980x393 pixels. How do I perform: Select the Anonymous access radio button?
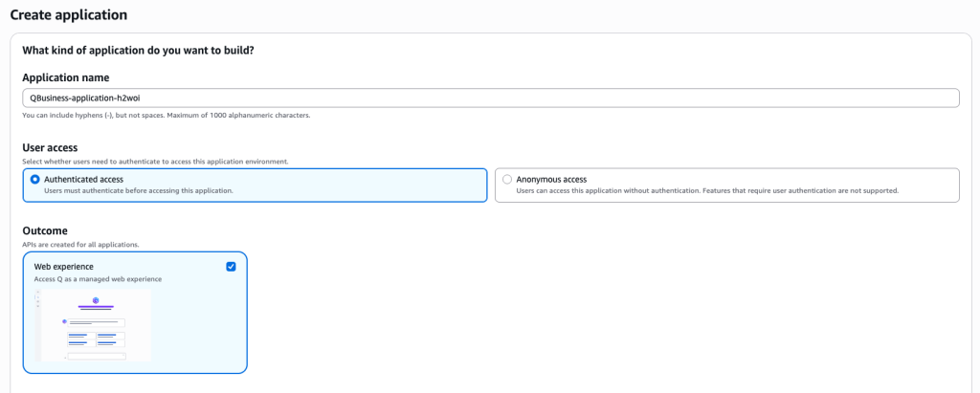coord(507,180)
